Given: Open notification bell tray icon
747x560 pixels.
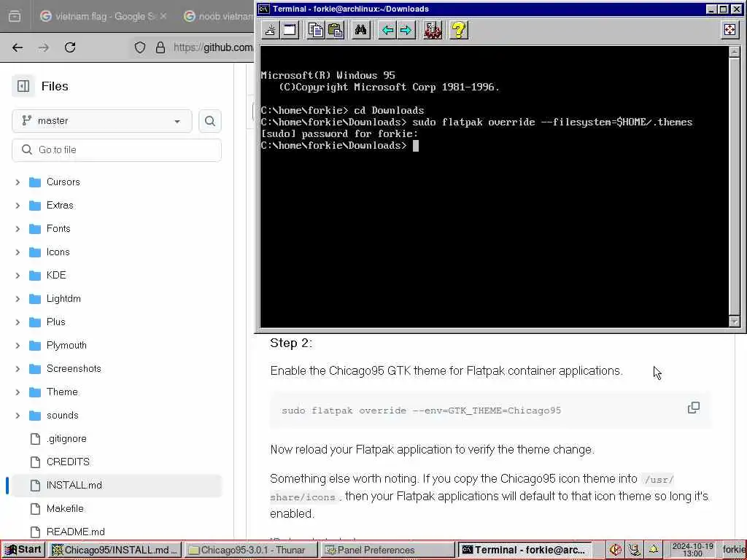Looking at the screenshot, I should 653,550.
